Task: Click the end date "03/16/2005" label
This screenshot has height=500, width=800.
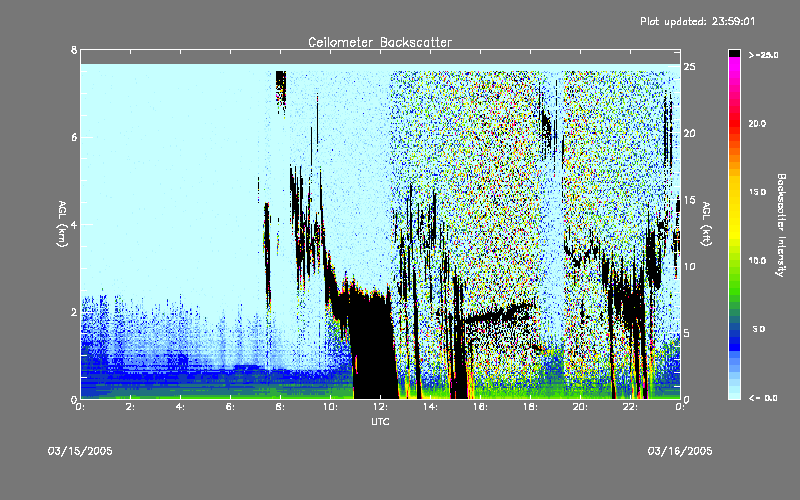Action: click(x=680, y=451)
